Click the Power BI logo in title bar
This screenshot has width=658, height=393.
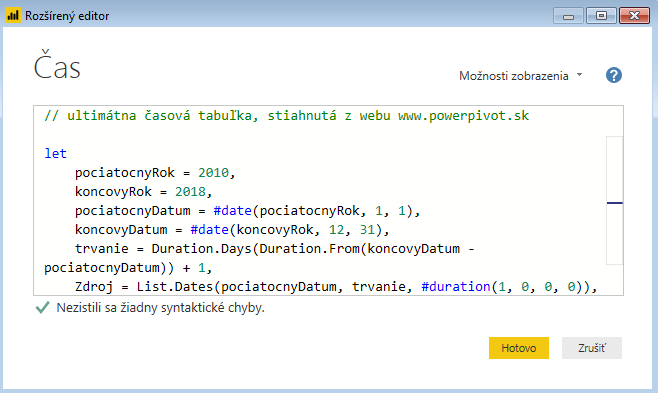(13, 16)
